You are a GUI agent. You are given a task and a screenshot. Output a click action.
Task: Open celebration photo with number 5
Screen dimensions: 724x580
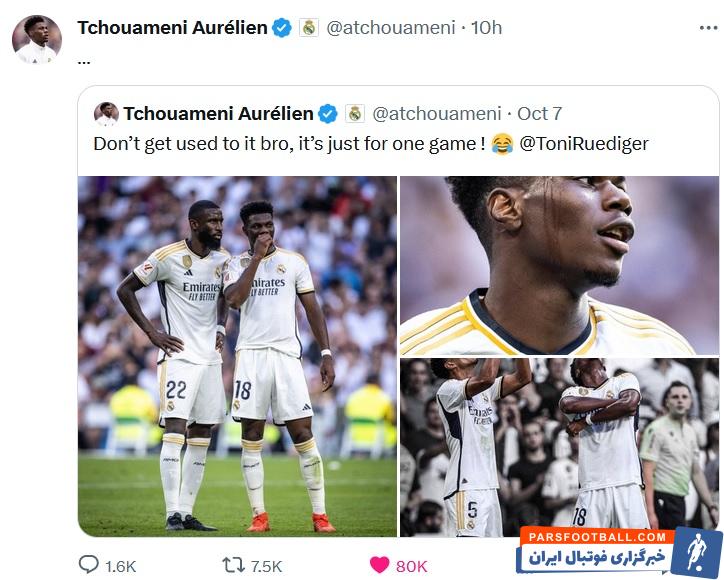(x=559, y=447)
